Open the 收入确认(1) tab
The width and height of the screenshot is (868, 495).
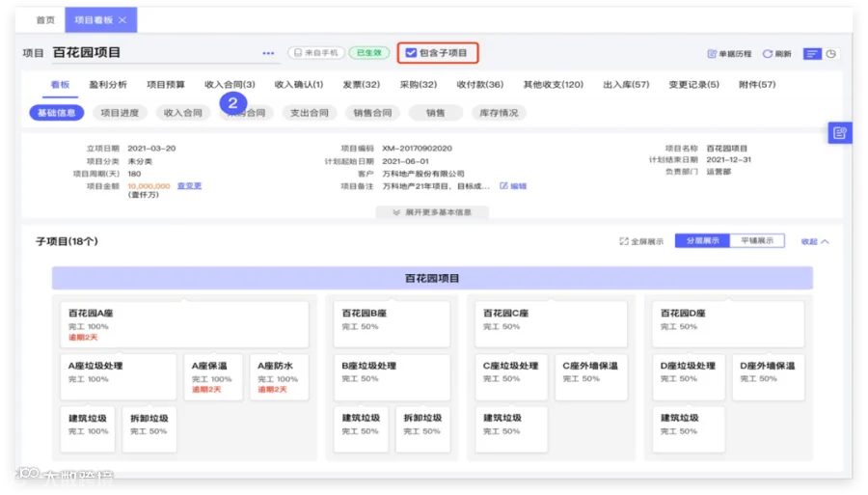299,85
